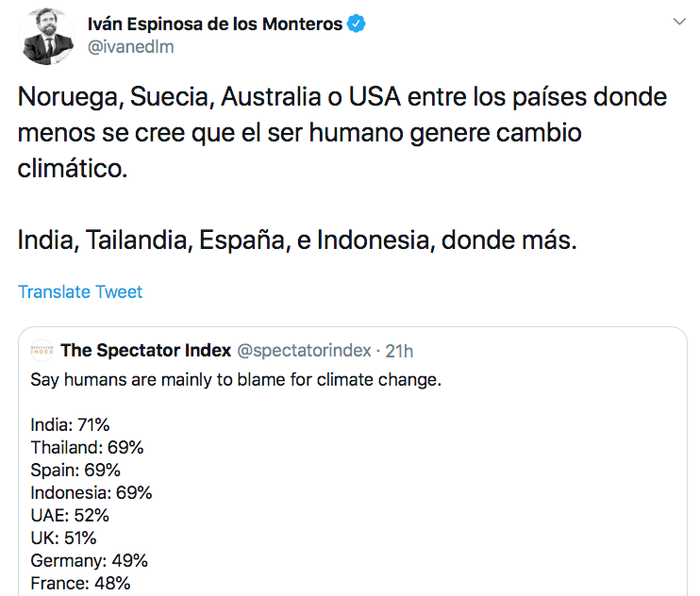Click the Germany: 49% line
The width and height of the screenshot is (700, 596).
click(89, 561)
